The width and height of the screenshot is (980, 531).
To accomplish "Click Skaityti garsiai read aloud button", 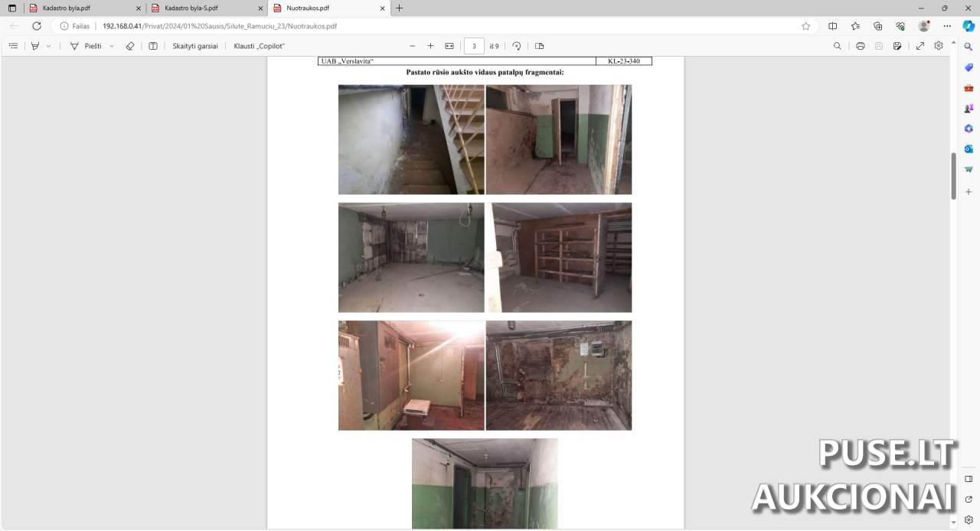I will click(194, 46).
